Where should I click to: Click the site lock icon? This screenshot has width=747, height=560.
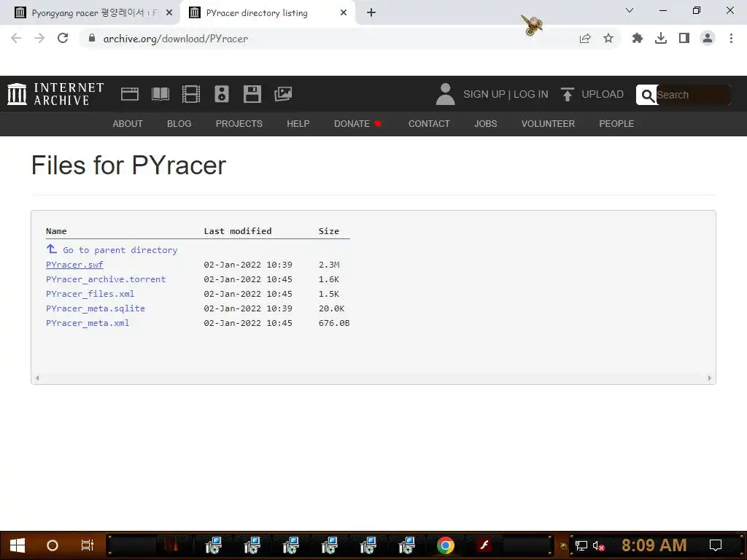click(92, 38)
